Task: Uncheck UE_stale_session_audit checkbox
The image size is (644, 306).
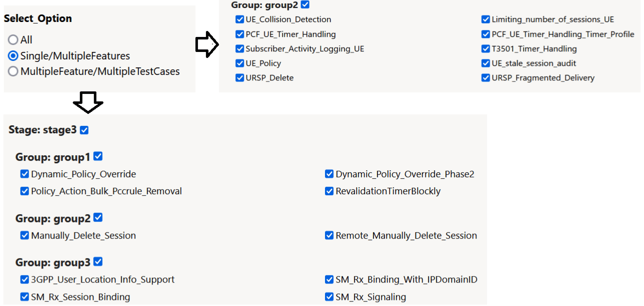Action: click(x=485, y=63)
